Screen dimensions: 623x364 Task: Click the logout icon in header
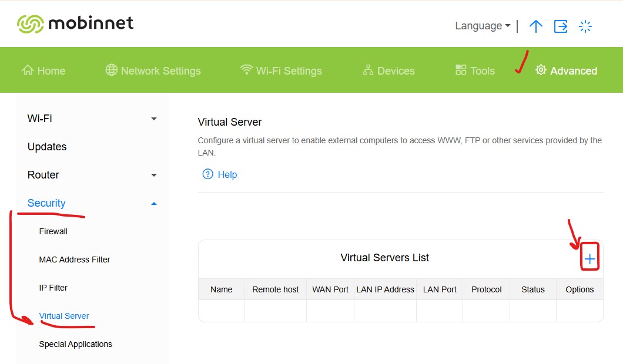tap(561, 26)
